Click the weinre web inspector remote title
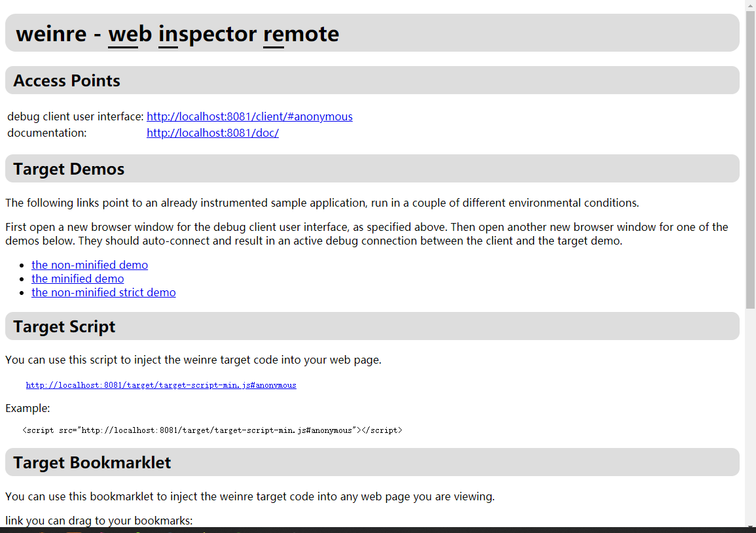This screenshot has width=756, height=533. pos(177,34)
